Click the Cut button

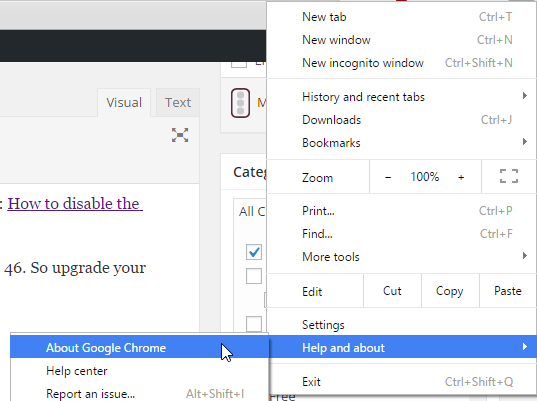392,291
